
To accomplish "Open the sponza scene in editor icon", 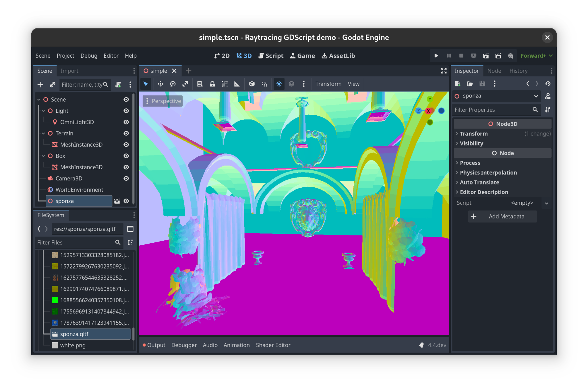I will pos(117,201).
